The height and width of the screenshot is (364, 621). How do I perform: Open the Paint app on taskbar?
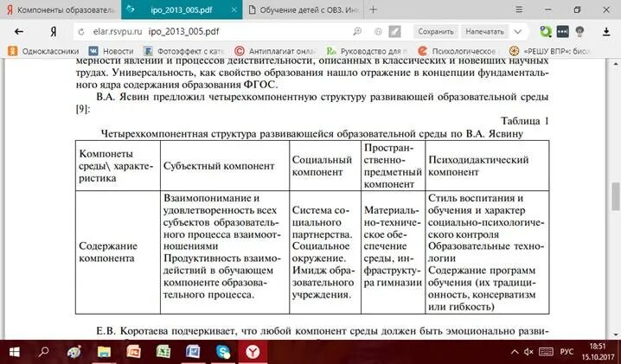click(x=74, y=352)
